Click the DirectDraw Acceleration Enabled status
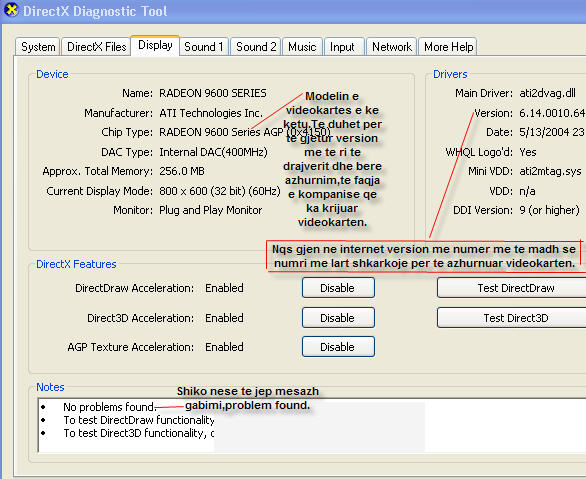Image resolution: width=586 pixels, height=479 pixels. tap(224, 288)
